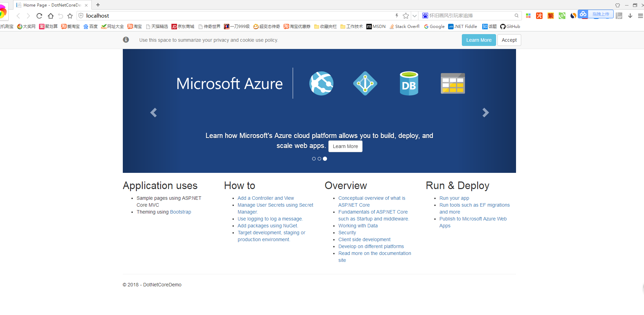Click the lightning speed mode icon
The width and height of the screenshot is (644, 315).
point(397,16)
